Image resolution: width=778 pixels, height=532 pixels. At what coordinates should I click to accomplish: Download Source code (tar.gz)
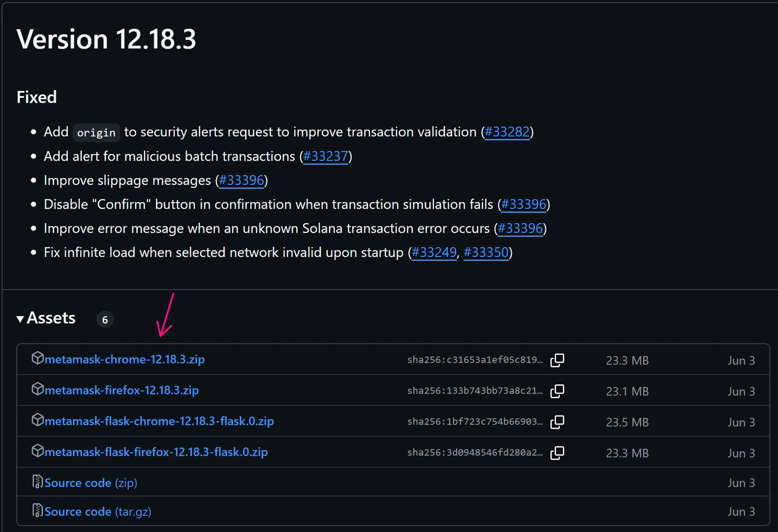97,512
